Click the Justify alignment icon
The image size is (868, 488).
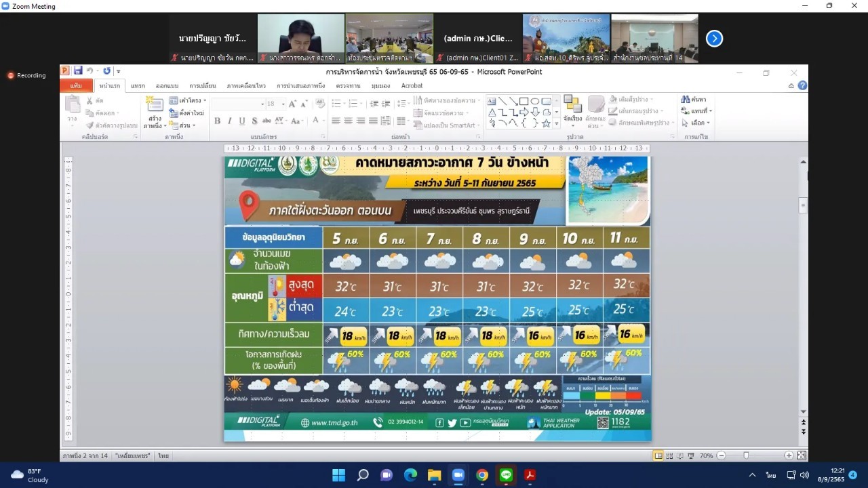[373, 121]
